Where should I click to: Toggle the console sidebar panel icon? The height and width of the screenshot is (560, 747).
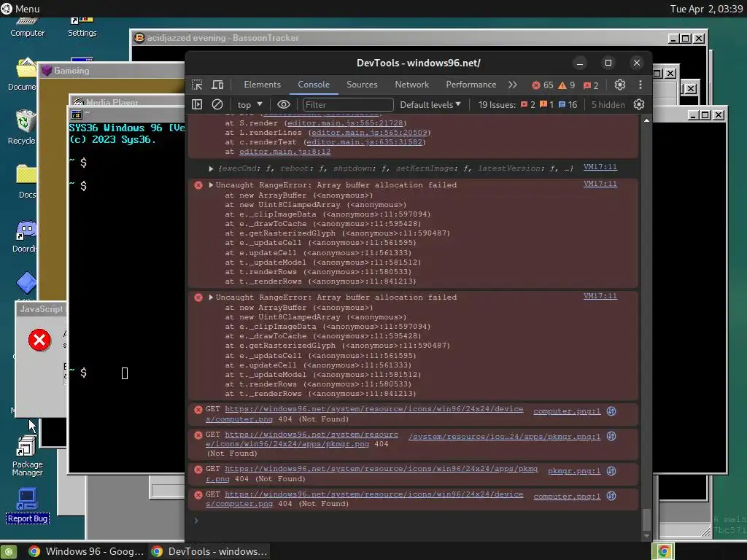click(x=197, y=104)
